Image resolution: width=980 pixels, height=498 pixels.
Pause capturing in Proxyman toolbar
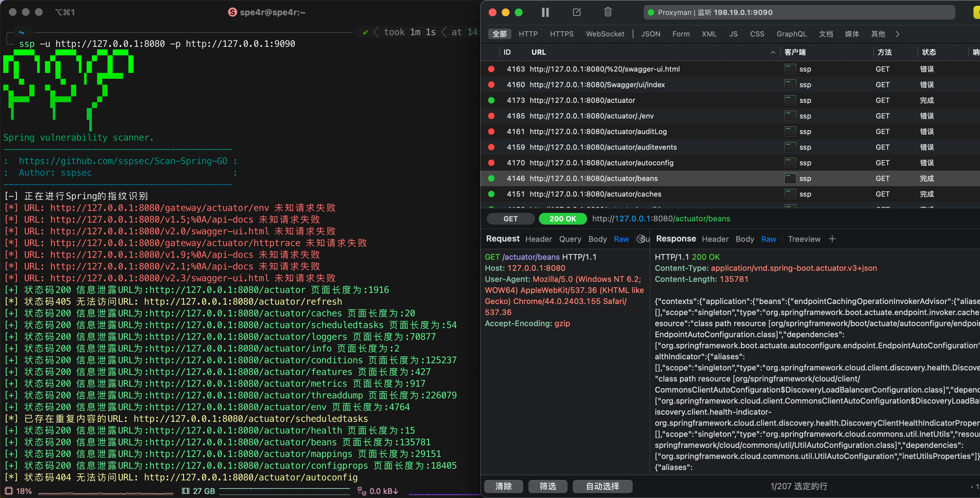(545, 12)
